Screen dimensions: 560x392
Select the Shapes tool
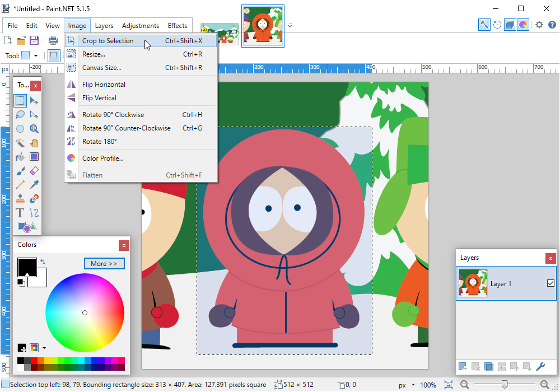(27, 227)
